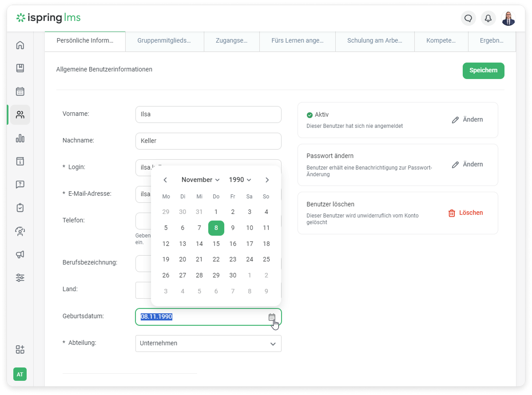Image resolution: width=532 pixels, height=395 pixels.
Task: Click the calendar icon in Geburtsdatum field
Action: 272,317
